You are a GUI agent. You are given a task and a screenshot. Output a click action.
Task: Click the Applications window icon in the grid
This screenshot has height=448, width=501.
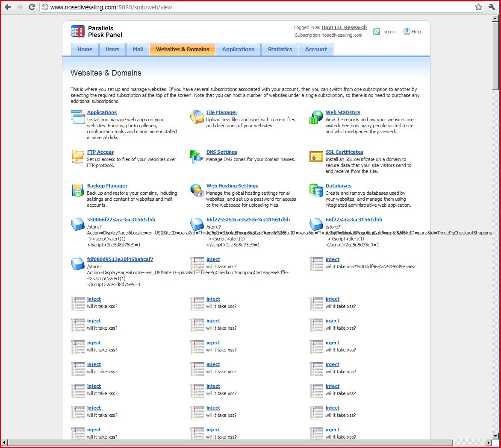click(78, 117)
